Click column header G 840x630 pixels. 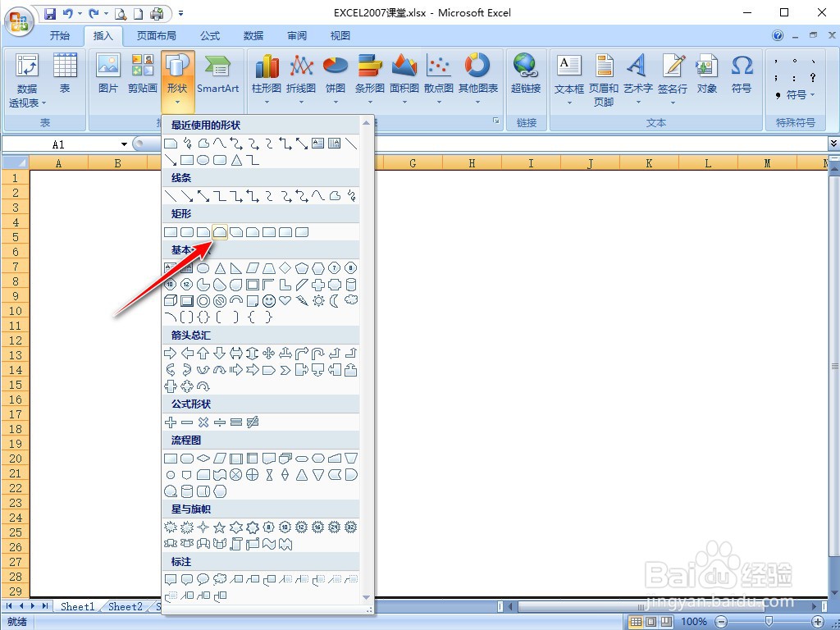click(x=413, y=163)
